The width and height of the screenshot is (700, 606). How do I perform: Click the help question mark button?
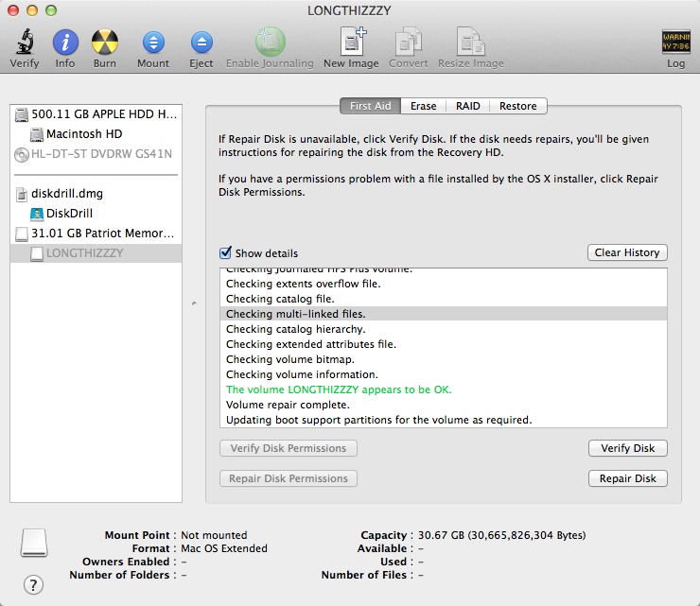[33, 584]
